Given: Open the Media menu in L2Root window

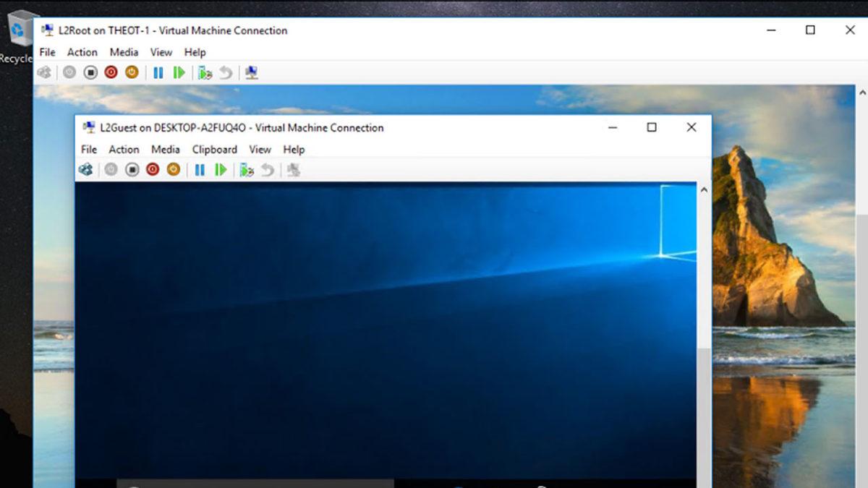Looking at the screenshot, I should point(123,52).
